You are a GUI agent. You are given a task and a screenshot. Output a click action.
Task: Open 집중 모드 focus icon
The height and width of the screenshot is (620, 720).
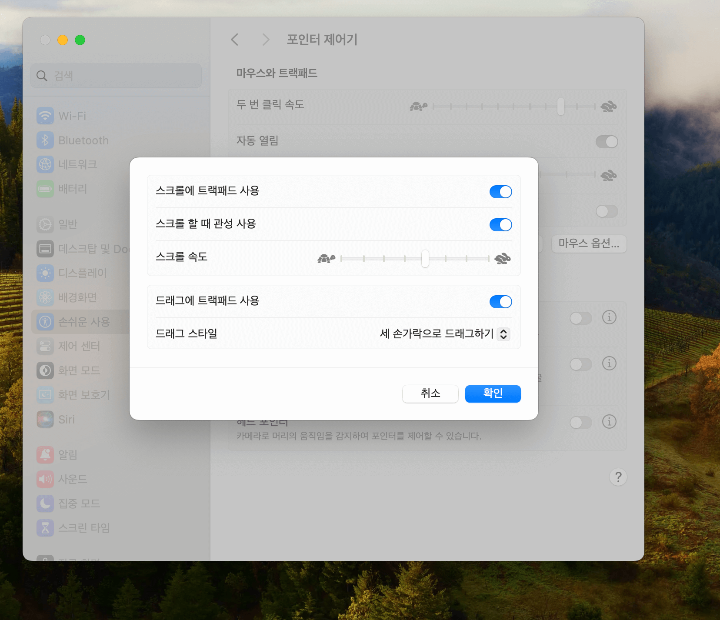point(45,503)
